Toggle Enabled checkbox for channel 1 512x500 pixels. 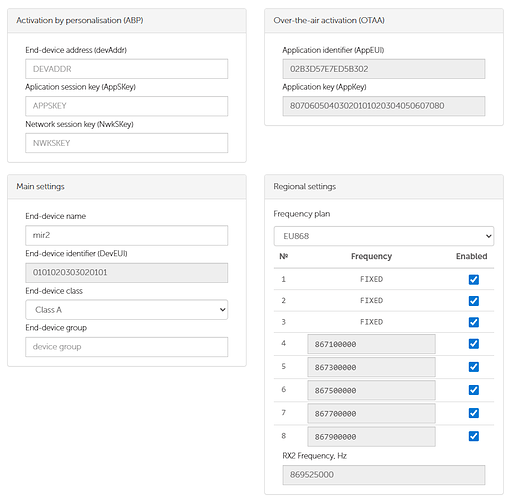point(474,279)
